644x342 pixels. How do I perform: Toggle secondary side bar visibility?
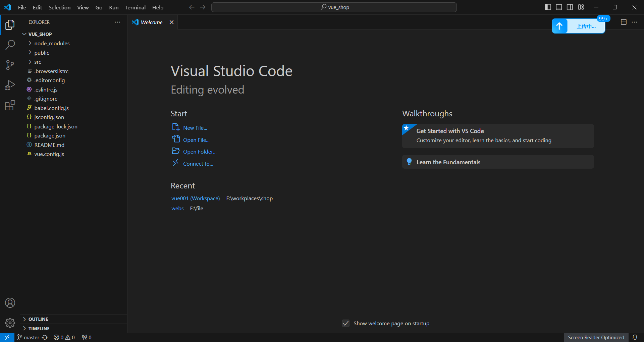[x=570, y=7]
